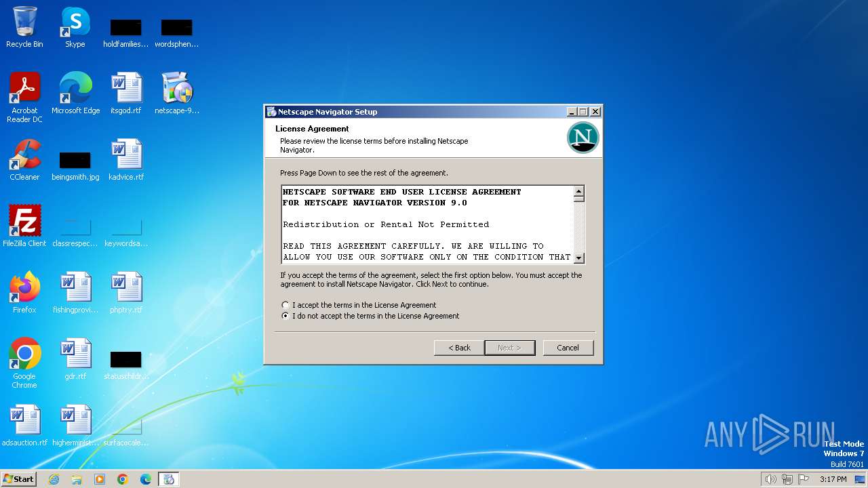Viewport: 868px width, 488px height.
Task: Click the Show desktop button in the taskbar
Action: pyautogui.click(x=861, y=479)
